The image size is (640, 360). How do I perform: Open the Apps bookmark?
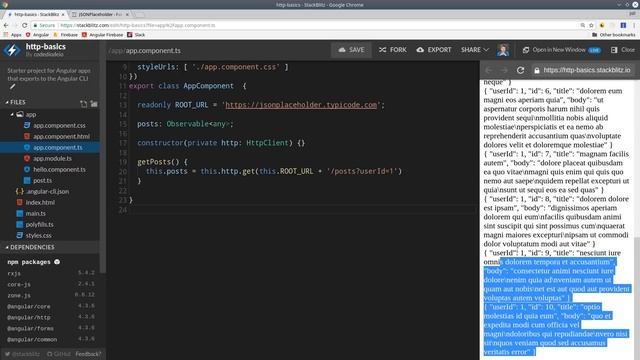12,35
